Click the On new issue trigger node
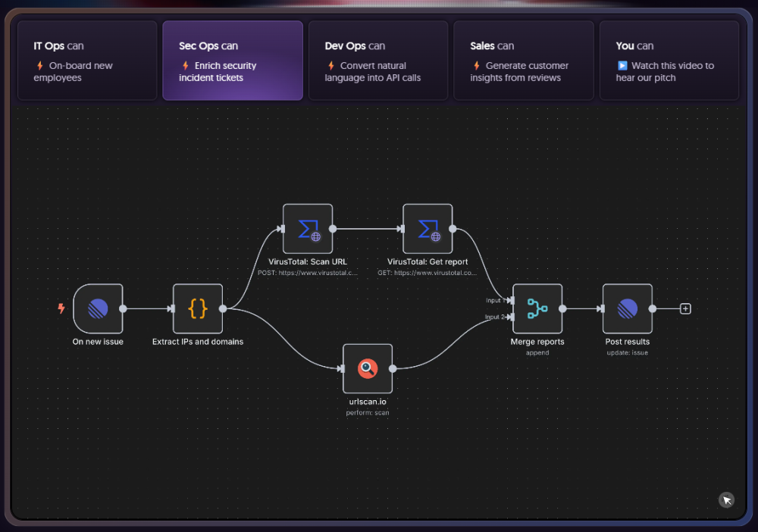This screenshot has height=532, width=758. (98, 308)
